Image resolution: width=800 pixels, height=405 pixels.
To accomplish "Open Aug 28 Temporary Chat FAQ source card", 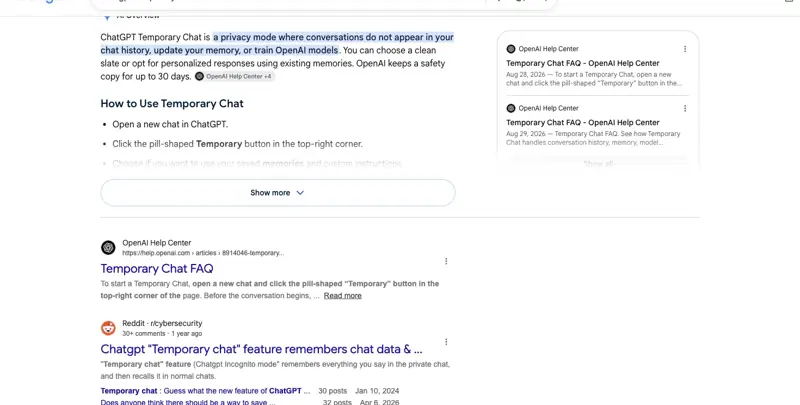I will pos(583,63).
